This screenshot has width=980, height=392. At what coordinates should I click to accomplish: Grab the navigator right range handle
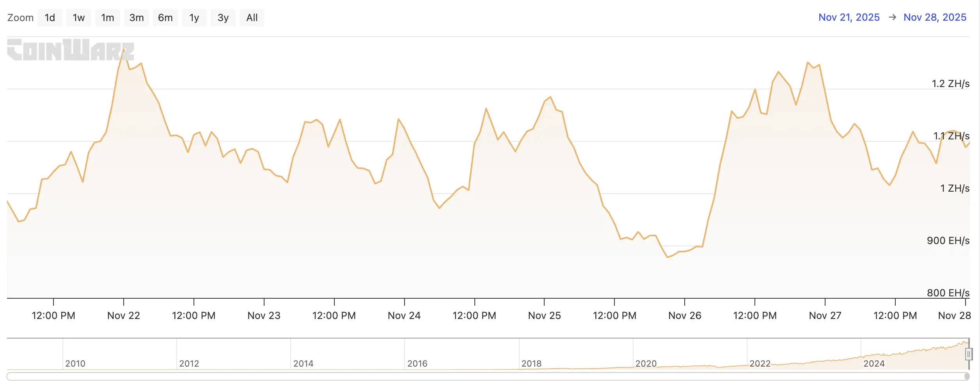pos(968,354)
